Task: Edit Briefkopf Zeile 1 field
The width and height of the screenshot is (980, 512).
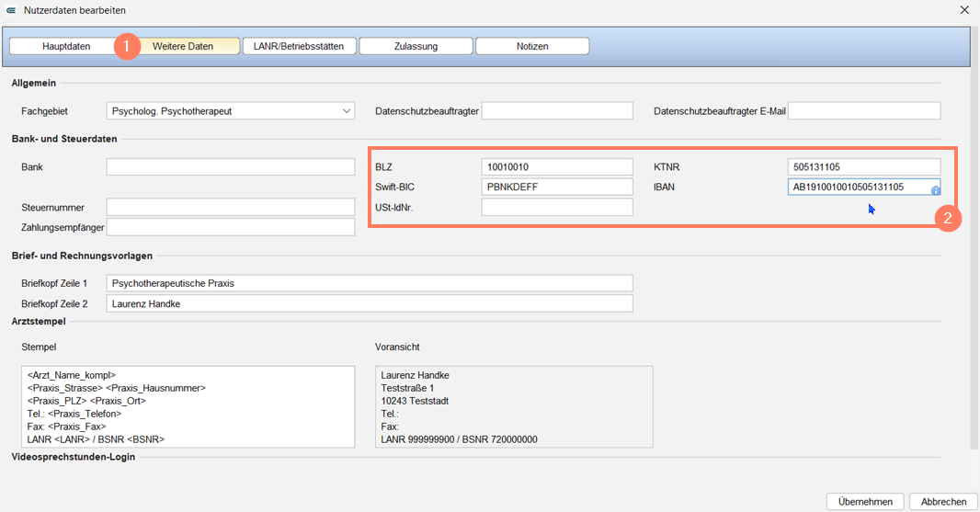Action: tap(370, 283)
